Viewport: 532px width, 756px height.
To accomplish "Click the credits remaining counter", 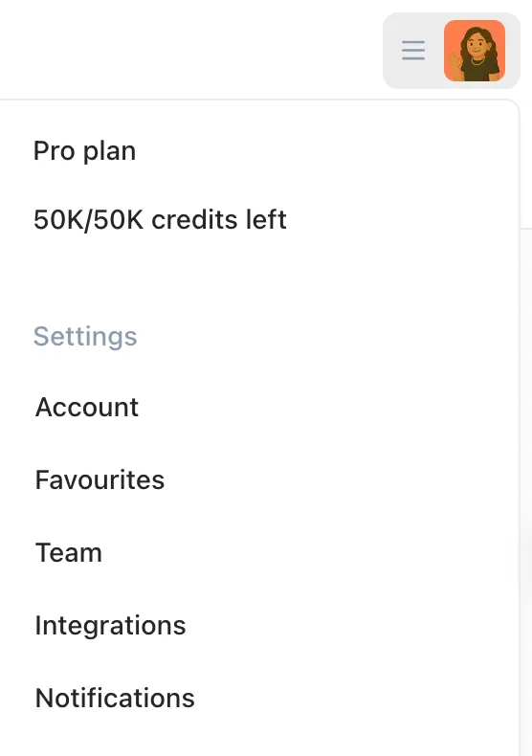I will coord(160,220).
